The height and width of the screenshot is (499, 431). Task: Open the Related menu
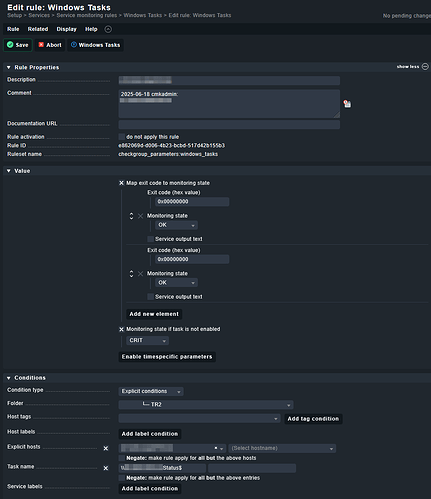(38, 29)
